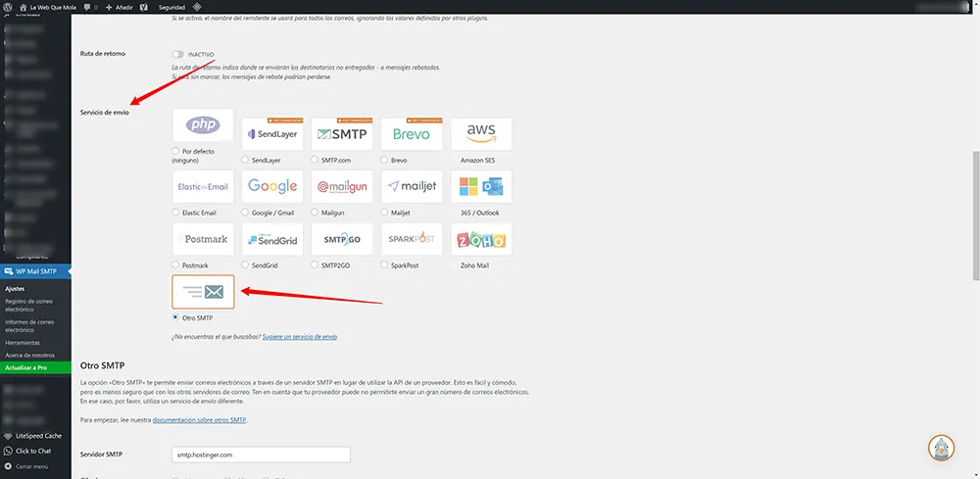Select the Zoho Mail logo tile
980x479 pixels.
click(480, 240)
